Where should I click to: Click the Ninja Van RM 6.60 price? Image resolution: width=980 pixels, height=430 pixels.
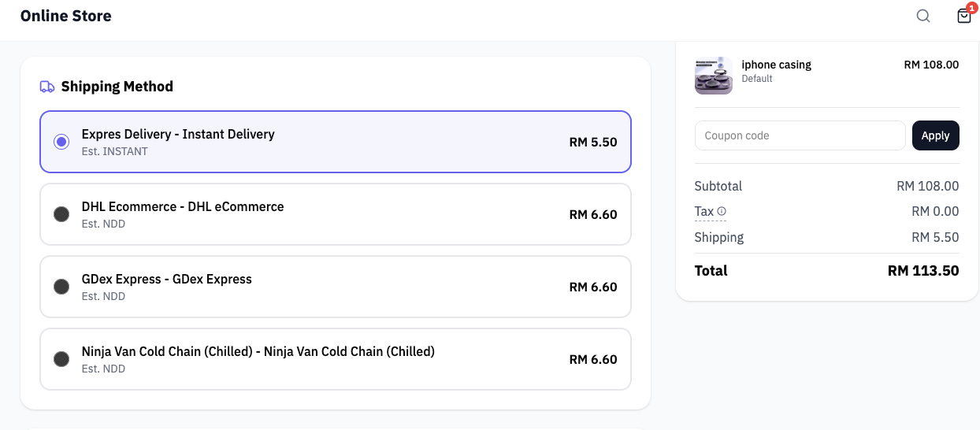592,359
